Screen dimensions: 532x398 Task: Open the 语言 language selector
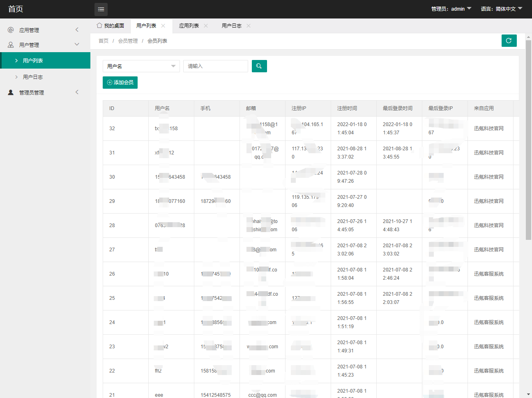coord(501,9)
